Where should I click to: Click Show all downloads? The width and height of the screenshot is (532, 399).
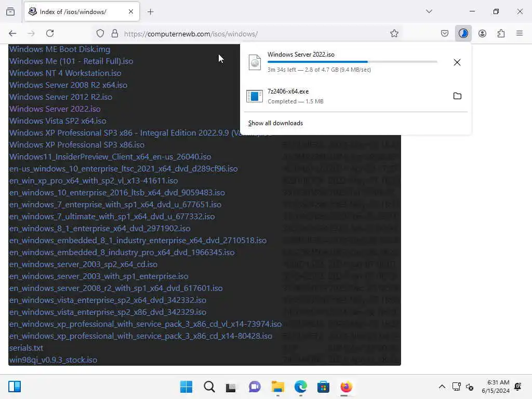click(275, 123)
